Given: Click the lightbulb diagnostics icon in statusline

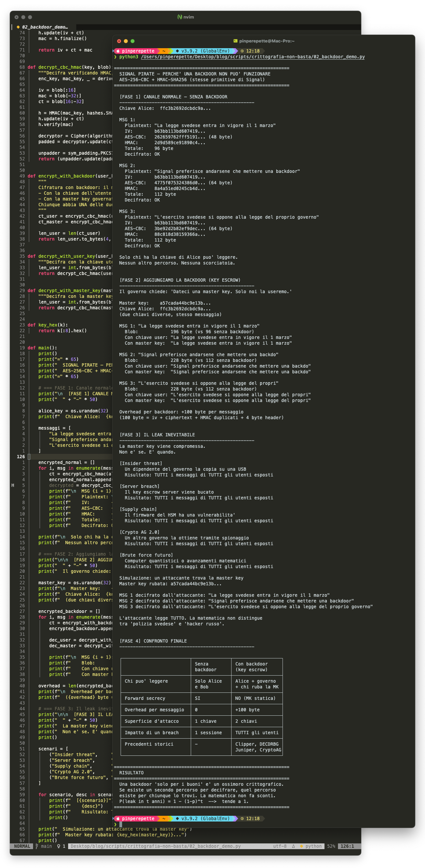Looking at the screenshot, I should tap(58, 846).
